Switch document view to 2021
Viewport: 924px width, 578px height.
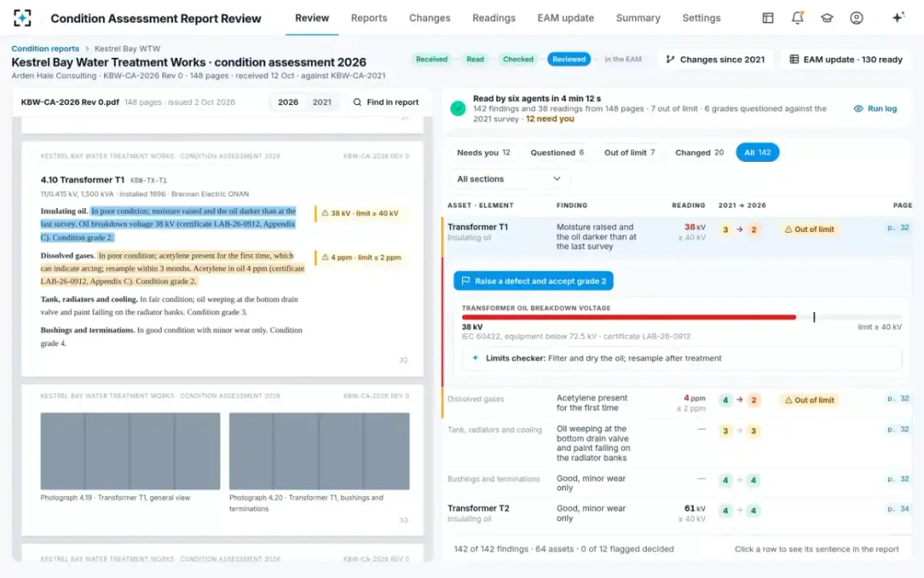322,102
